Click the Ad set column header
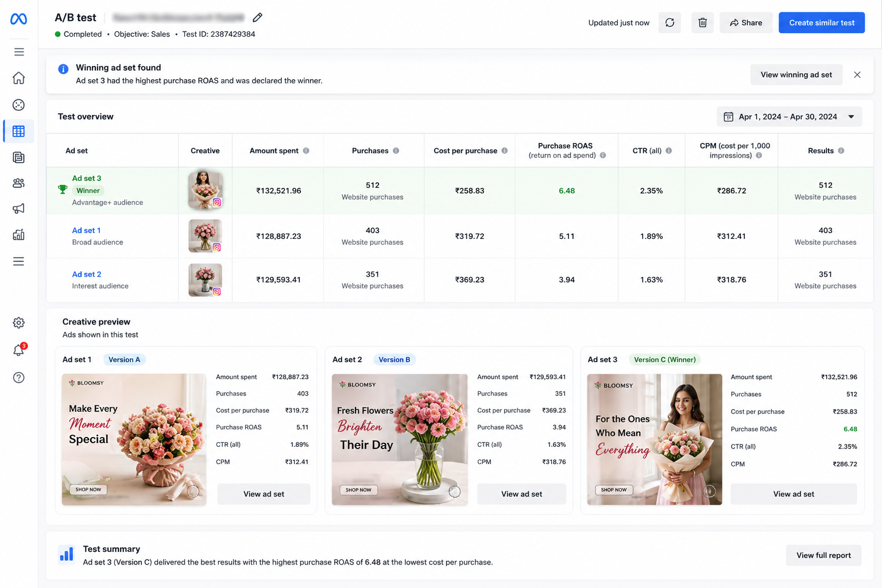This screenshot has height=588, width=882. [x=76, y=150]
